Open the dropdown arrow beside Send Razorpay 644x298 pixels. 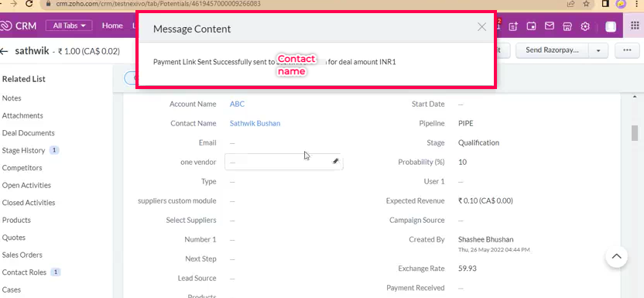click(x=598, y=50)
